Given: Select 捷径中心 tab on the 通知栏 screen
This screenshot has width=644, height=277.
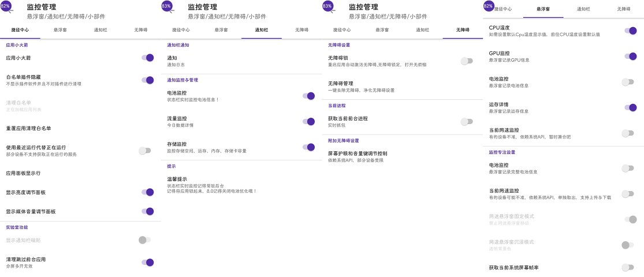Looking at the screenshot, I should click(181, 30).
